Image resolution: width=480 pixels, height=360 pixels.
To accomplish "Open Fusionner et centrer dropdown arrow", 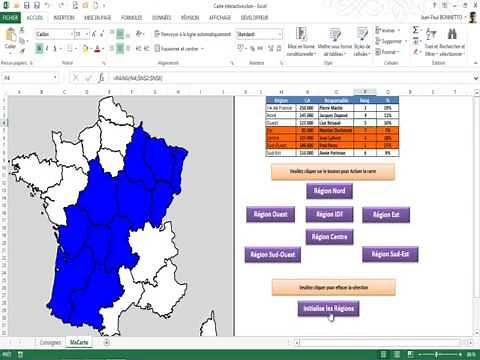I will [202, 49].
